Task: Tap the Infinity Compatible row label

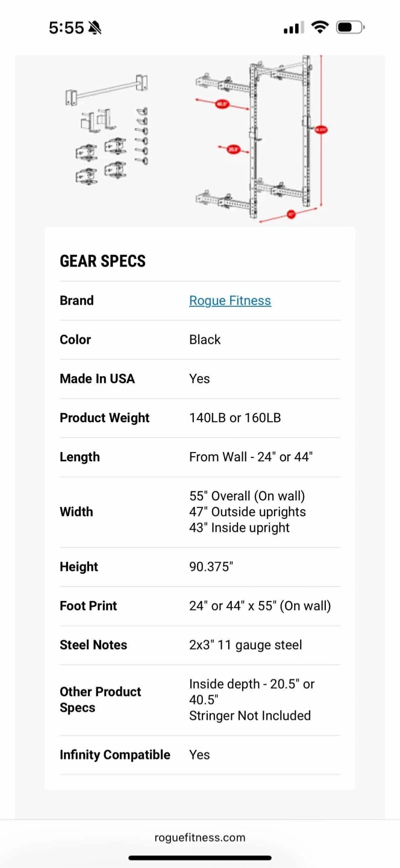Action: [115, 755]
